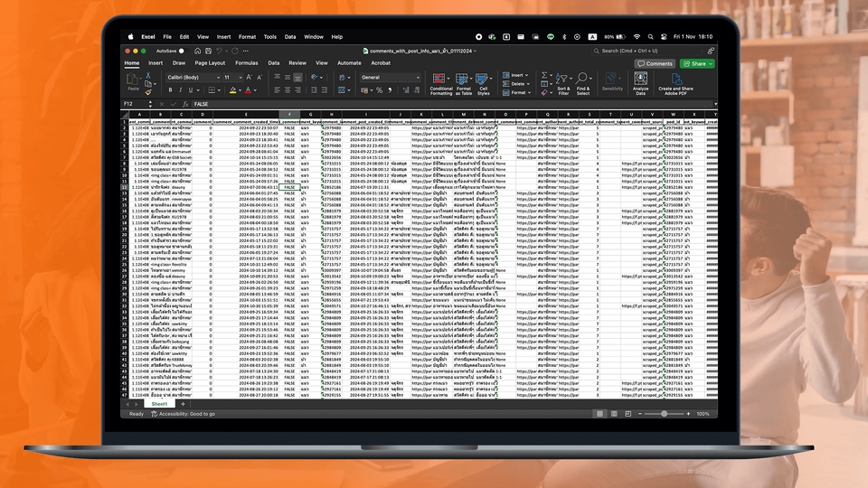
Task: Click the Sort & Filter button
Action: point(562,84)
